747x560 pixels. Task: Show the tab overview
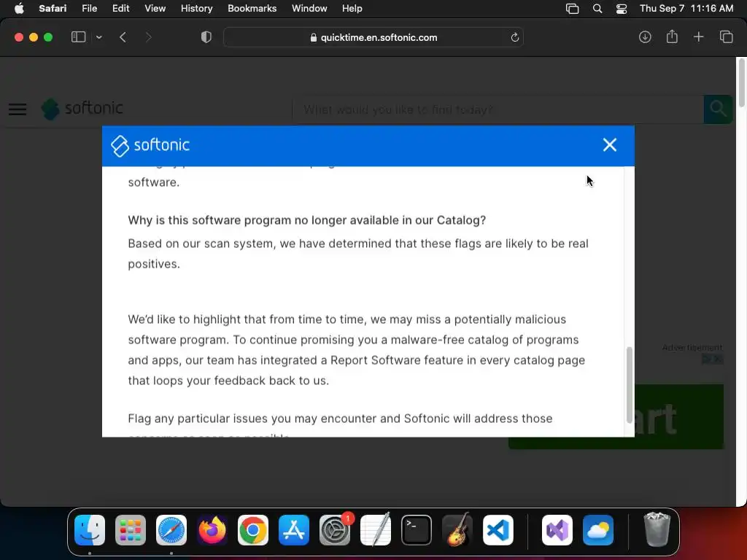(726, 36)
